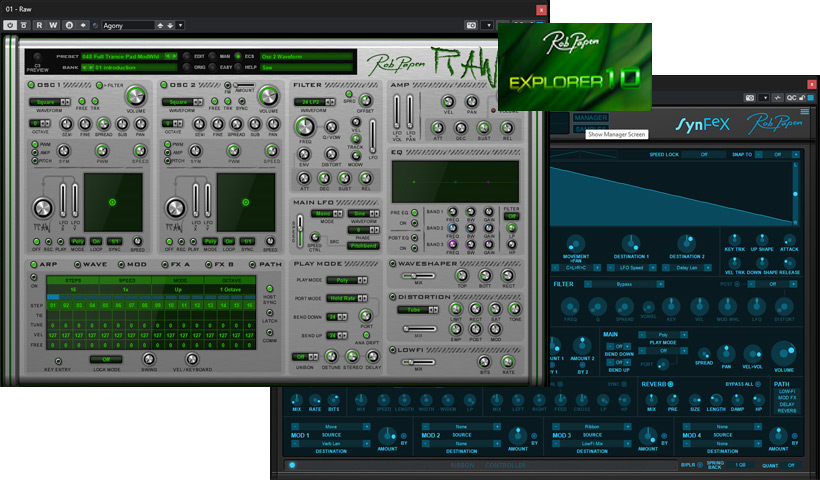The height and width of the screenshot is (480, 820).
Task: Click the AMP PAN knob
Action: (472, 101)
